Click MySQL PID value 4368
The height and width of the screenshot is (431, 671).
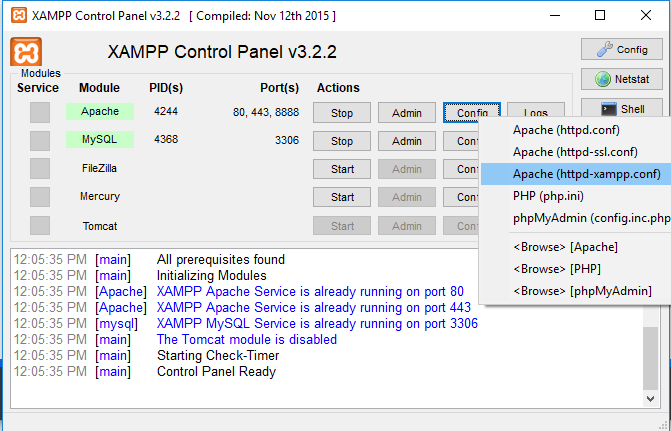click(x=166, y=140)
